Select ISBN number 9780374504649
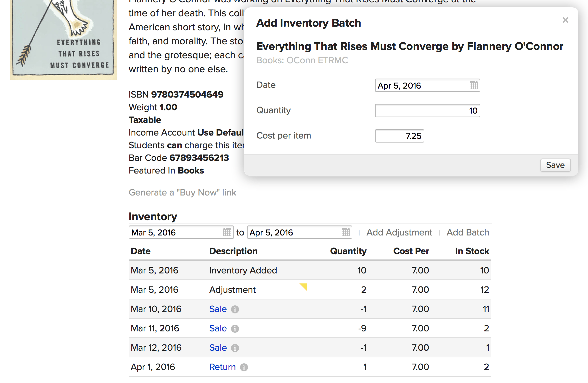The image size is (588, 383). 187,95
